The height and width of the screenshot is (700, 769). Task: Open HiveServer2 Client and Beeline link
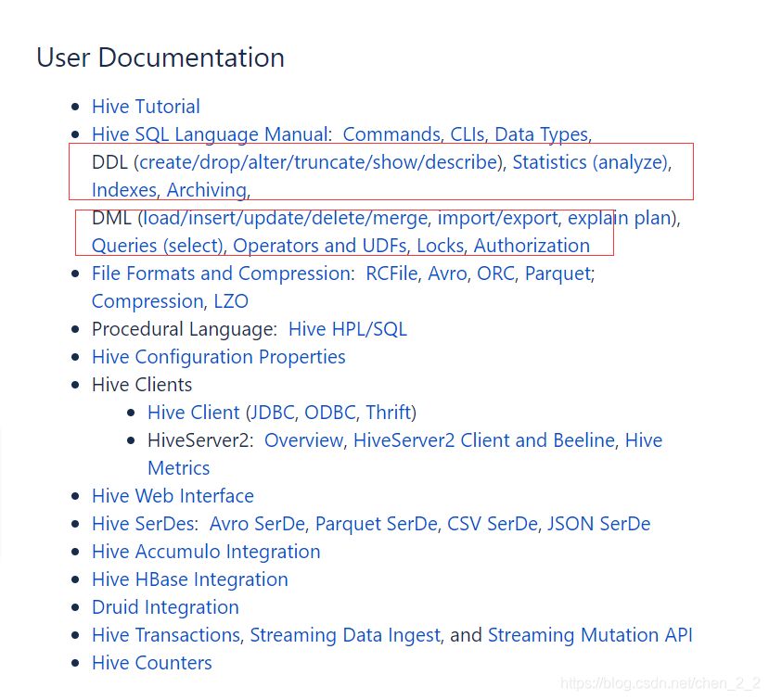[x=484, y=440]
